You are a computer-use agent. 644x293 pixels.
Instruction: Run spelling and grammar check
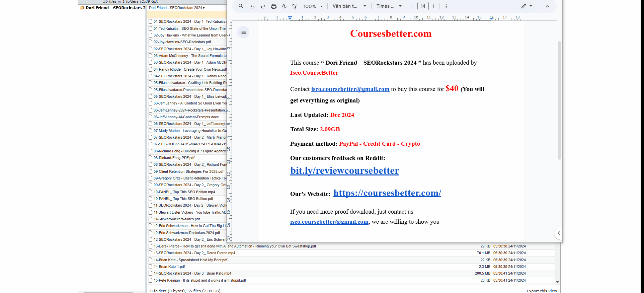tap(284, 6)
